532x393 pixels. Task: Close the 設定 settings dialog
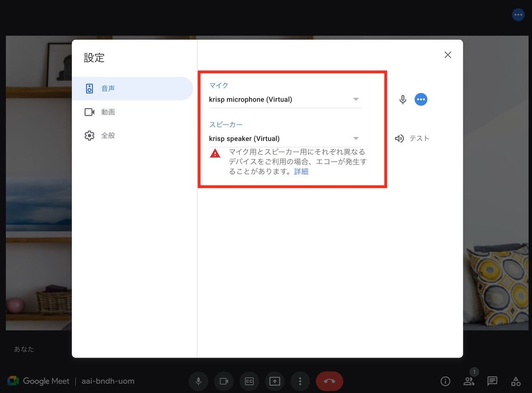coord(448,55)
